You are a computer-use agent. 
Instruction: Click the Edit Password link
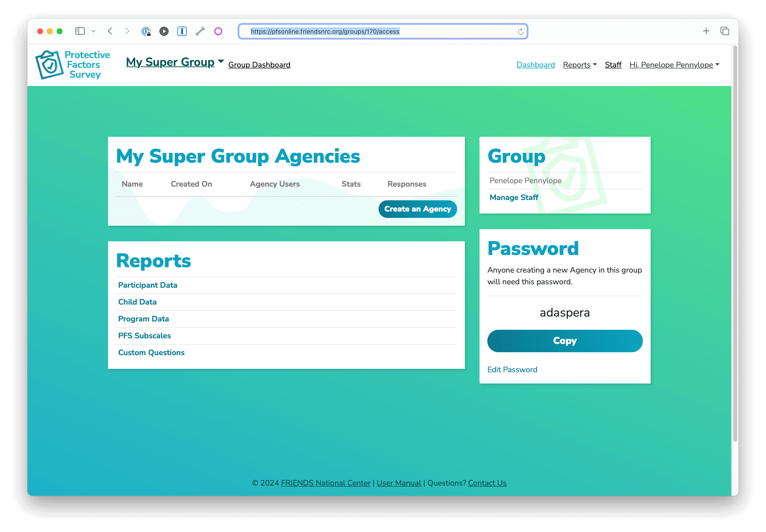[x=512, y=369]
